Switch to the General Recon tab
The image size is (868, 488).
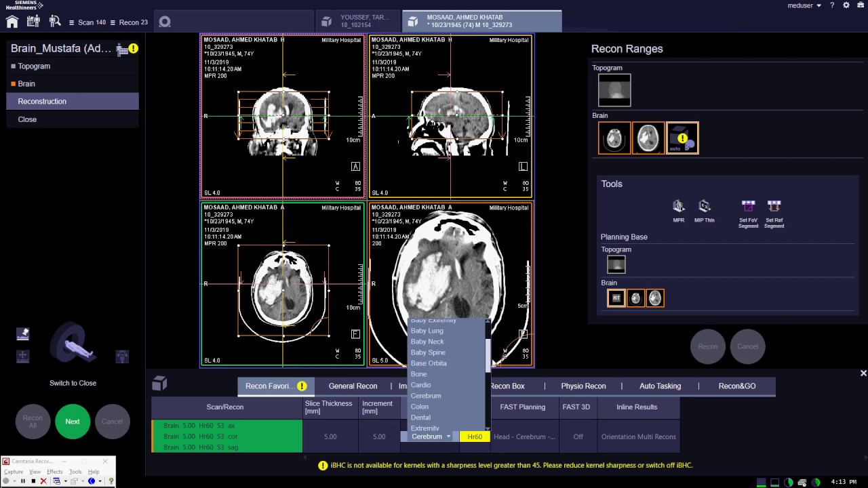coord(353,386)
